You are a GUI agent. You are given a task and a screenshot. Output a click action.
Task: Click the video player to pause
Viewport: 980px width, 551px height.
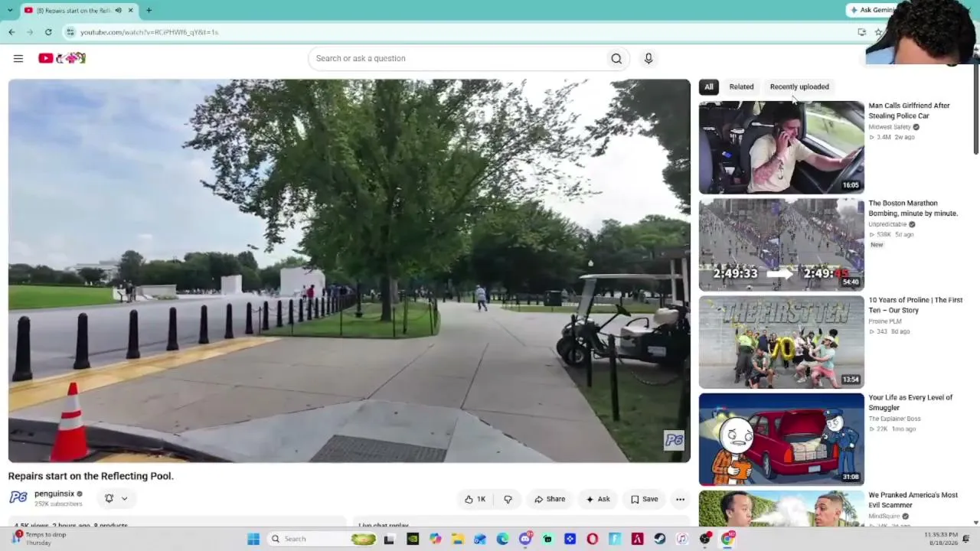[349, 271]
